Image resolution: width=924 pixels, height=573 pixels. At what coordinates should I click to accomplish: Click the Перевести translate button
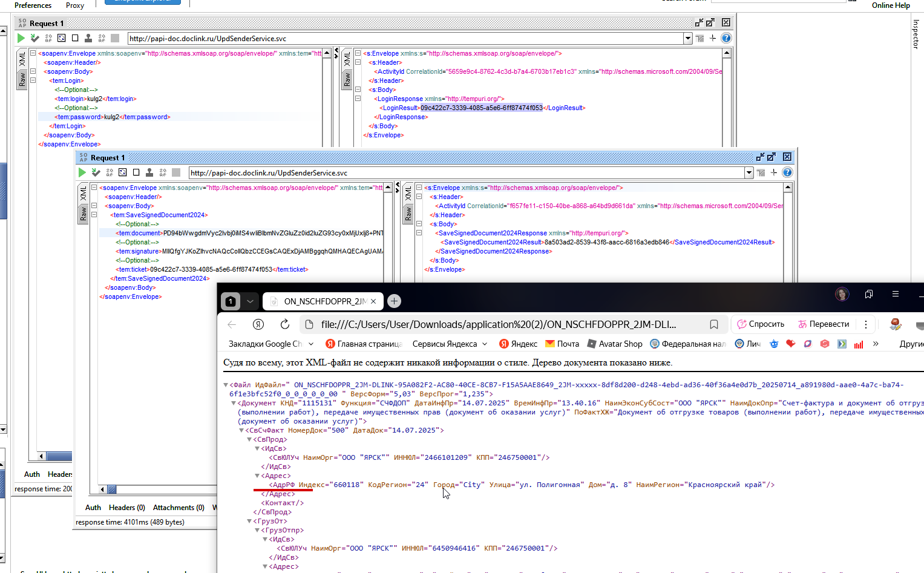click(824, 324)
